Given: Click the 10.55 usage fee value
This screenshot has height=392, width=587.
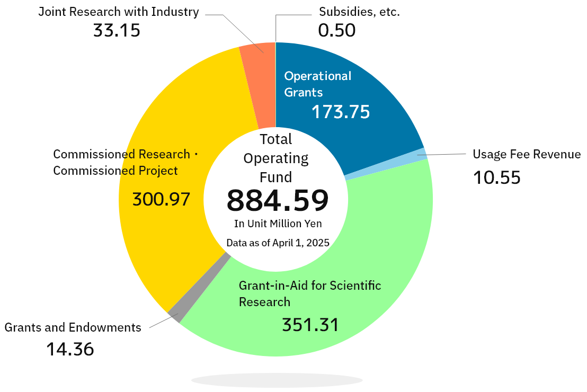Looking at the screenshot, I should pyautogui.click(x=496, y=177).
